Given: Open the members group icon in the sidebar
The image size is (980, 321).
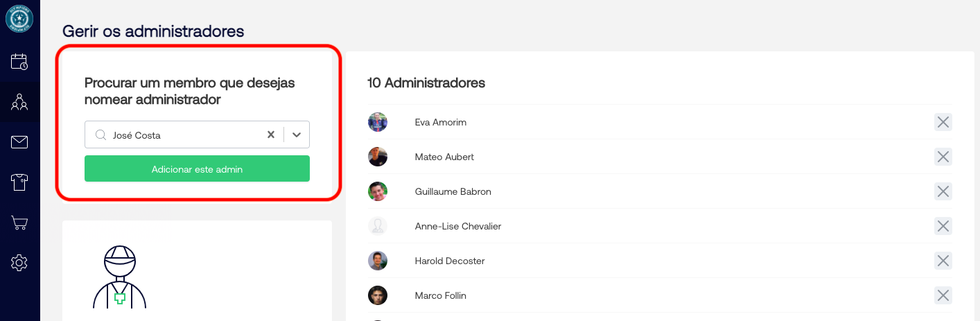Looking at the screenshot, I should point(19,103).
